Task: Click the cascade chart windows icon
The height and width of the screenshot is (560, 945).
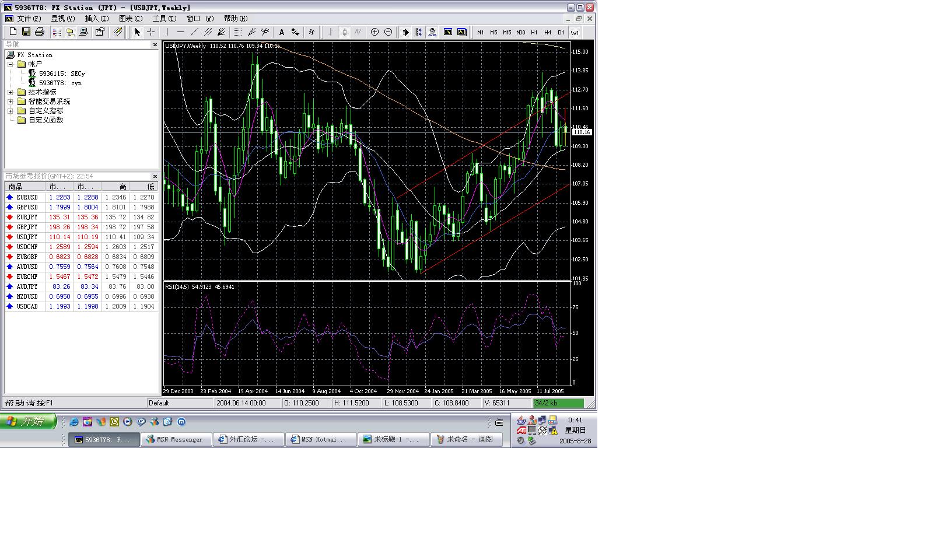Action: tap(461, 32)
